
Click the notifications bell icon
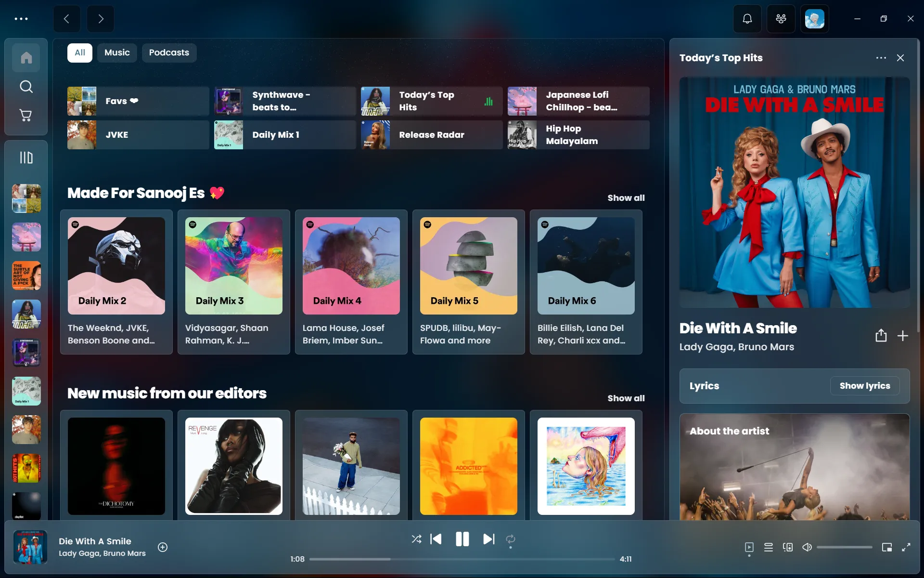click(747, 19)
